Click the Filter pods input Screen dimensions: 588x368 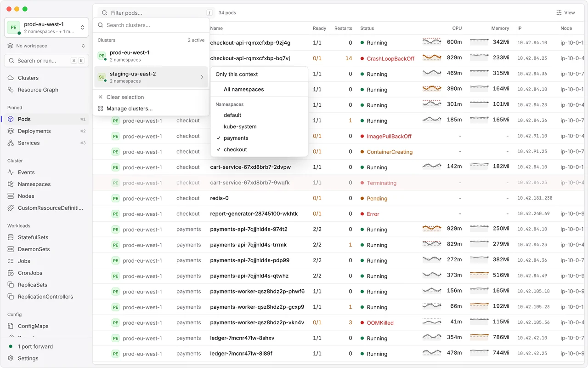click(156, 13)
